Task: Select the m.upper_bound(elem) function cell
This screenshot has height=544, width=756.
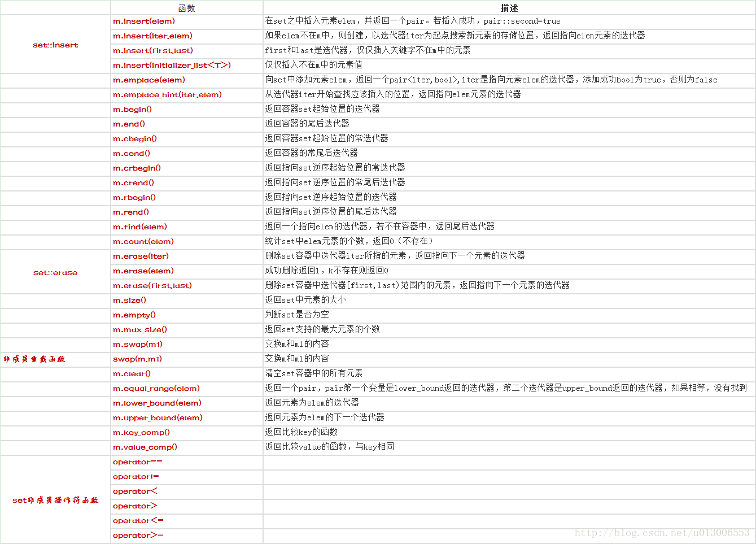Action: pyautogui.click(x=187, y=418)
